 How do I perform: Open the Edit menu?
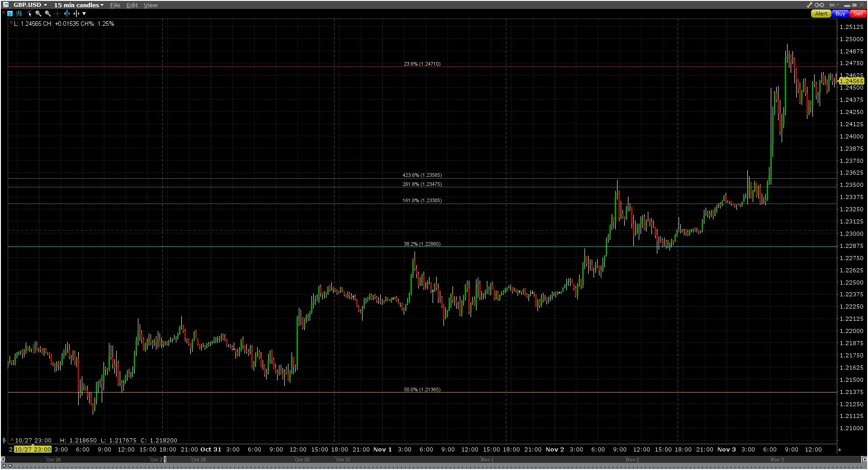(x=132, y=5)
